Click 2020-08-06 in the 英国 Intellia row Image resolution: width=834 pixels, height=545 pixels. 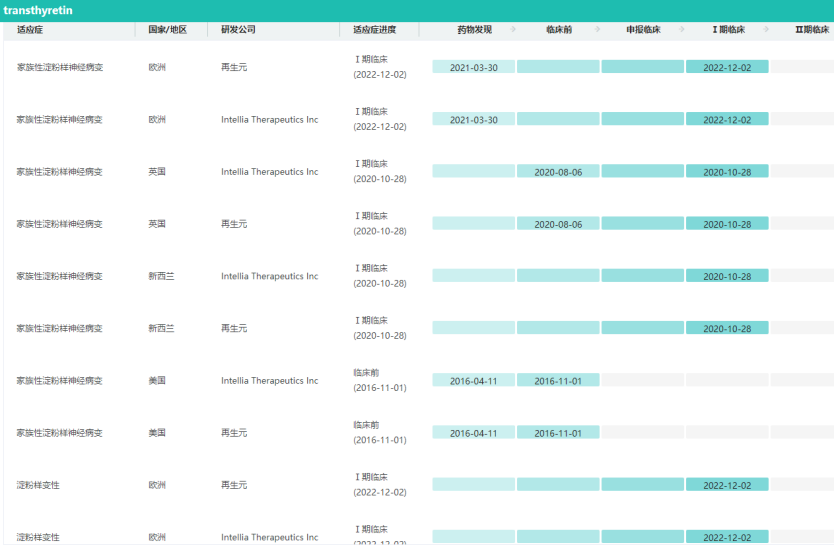pyautogui.click(x=558, y=171)
